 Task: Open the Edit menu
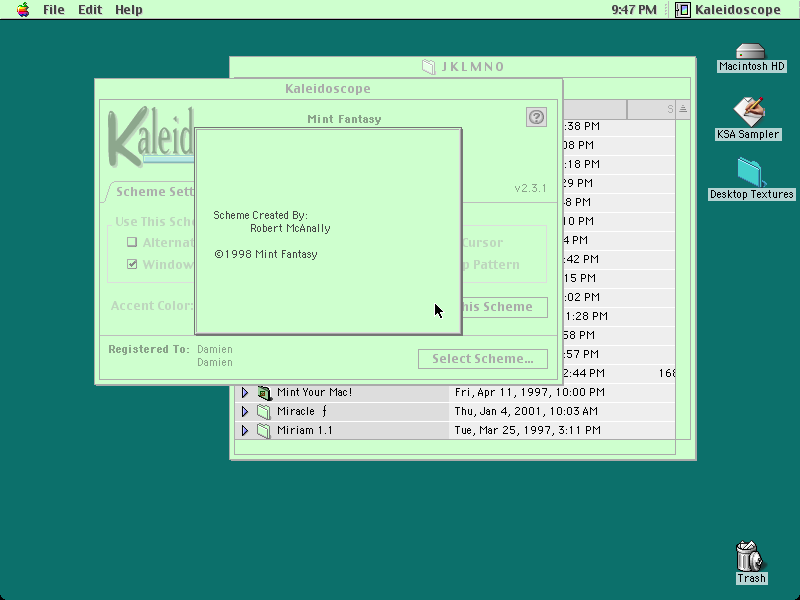90,10
